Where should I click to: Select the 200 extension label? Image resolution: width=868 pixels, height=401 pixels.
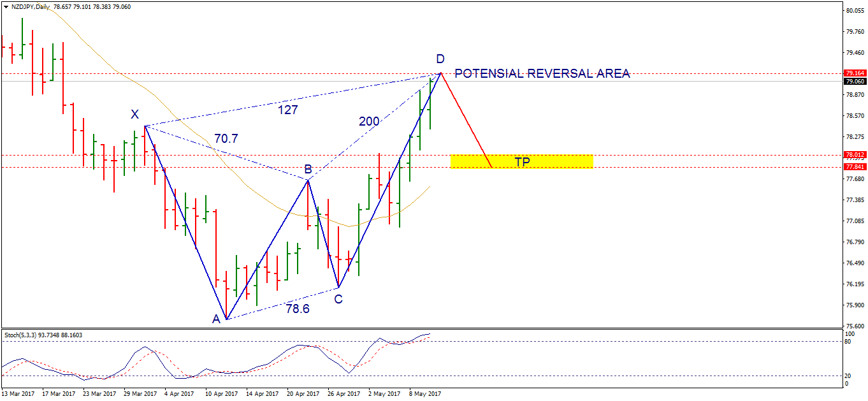[x=369, y=122]
